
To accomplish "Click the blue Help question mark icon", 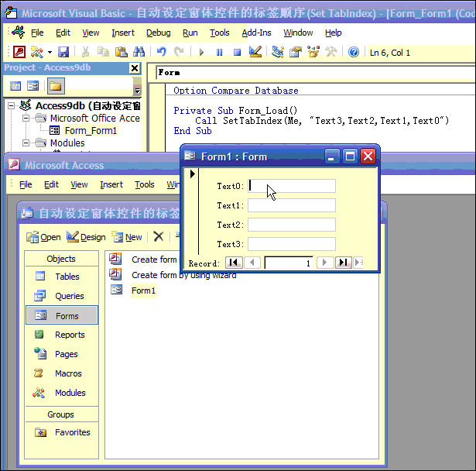I will [x=354, y=52].
